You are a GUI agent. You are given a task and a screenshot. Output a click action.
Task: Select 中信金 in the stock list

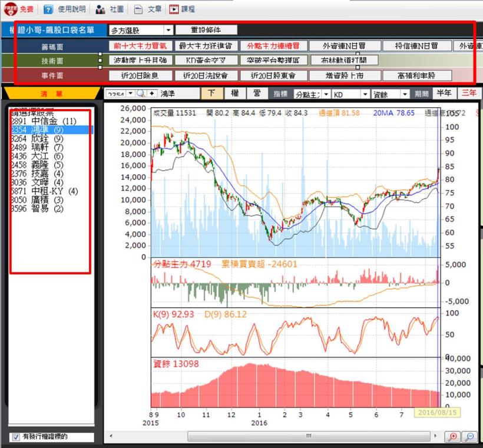tap(44, 121)
